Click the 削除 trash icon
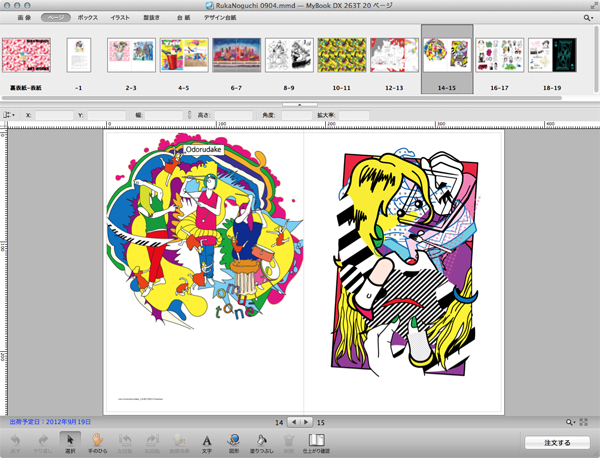 [x=289, y=440]
